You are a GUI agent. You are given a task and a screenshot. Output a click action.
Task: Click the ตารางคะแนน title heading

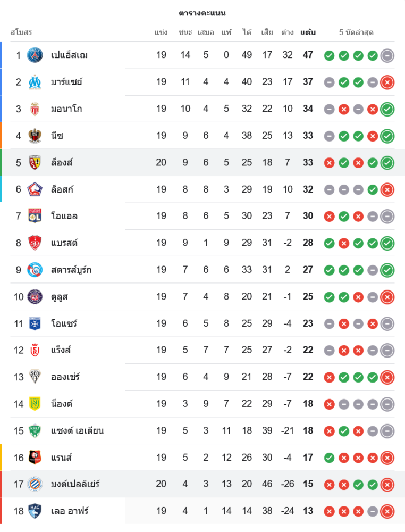pyautogui.click(x=203, y=13)
